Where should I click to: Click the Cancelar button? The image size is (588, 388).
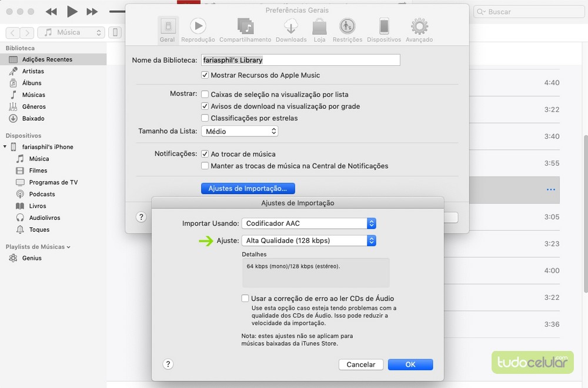(x=361, y=364)
